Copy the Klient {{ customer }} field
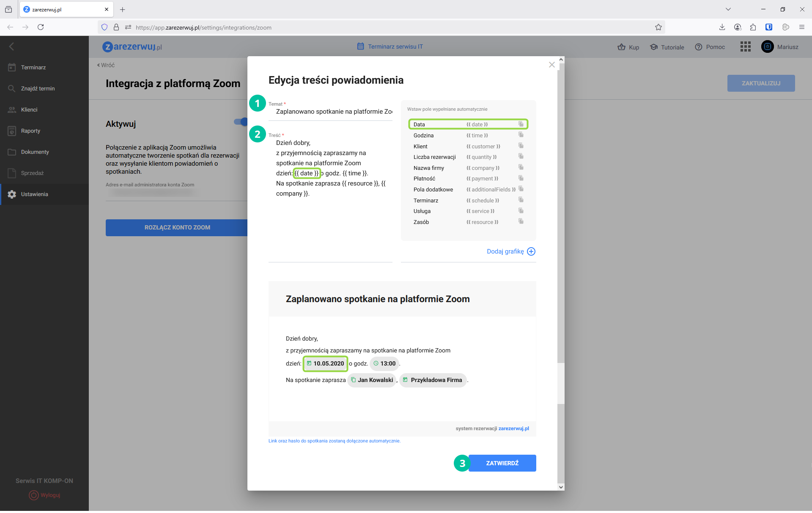Screen dimensions: 812x513 click(521, 146)
